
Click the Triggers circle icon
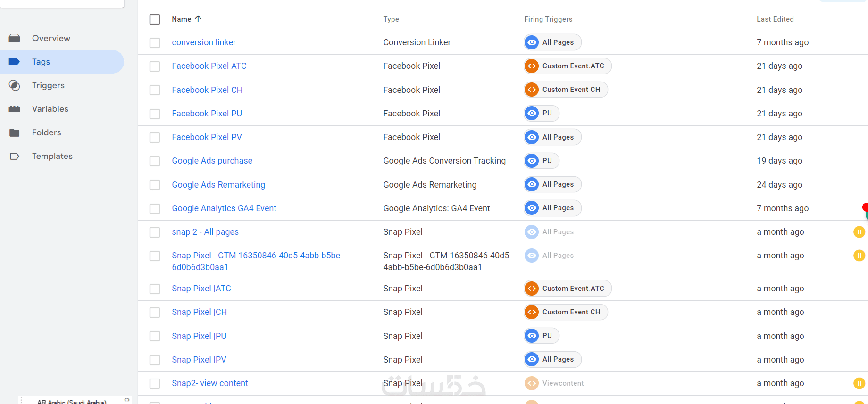click(15, 85)
